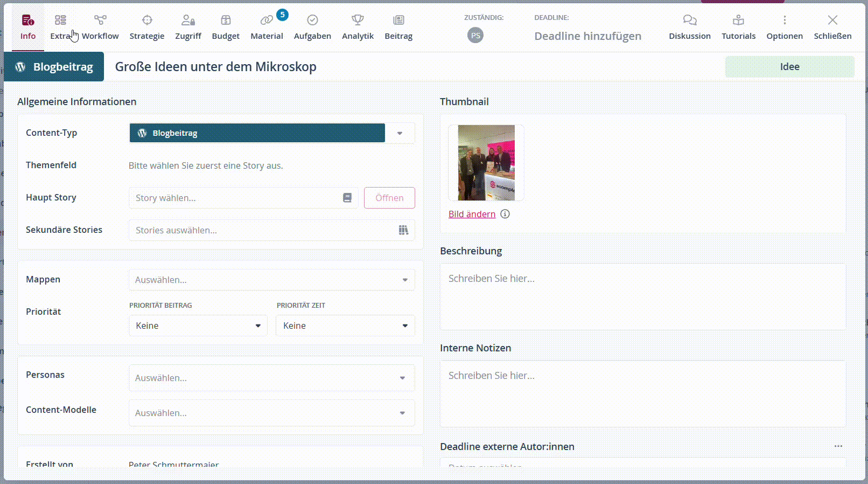This screenshot has width=868, height=484.
Task: Click the green Idee status button
Action: pos(789,67)
